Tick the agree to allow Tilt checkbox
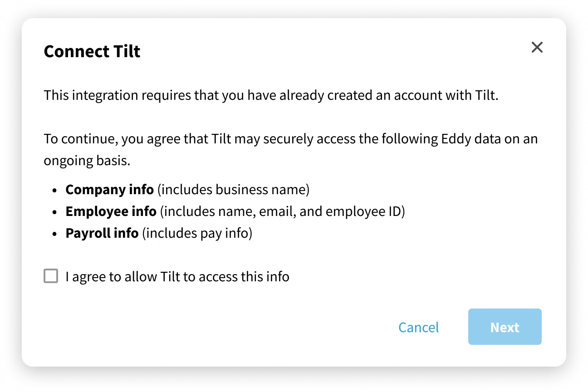 coord(51,276)
